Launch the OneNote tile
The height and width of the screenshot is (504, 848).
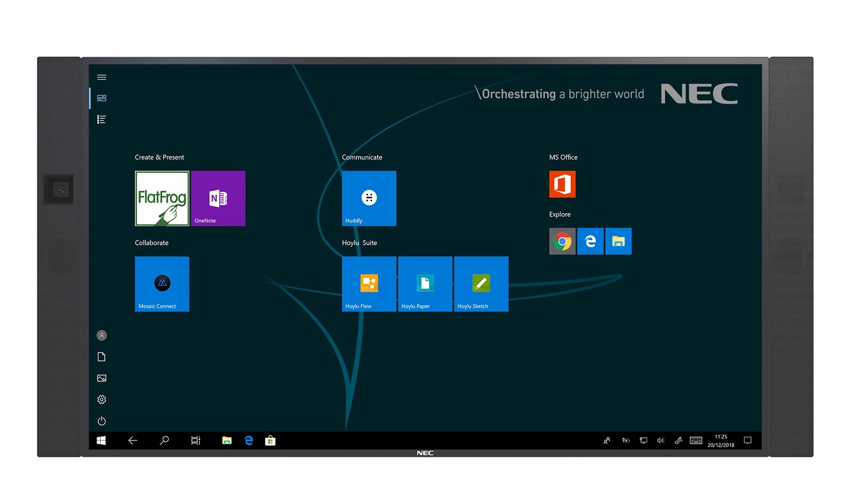[218, 198]
